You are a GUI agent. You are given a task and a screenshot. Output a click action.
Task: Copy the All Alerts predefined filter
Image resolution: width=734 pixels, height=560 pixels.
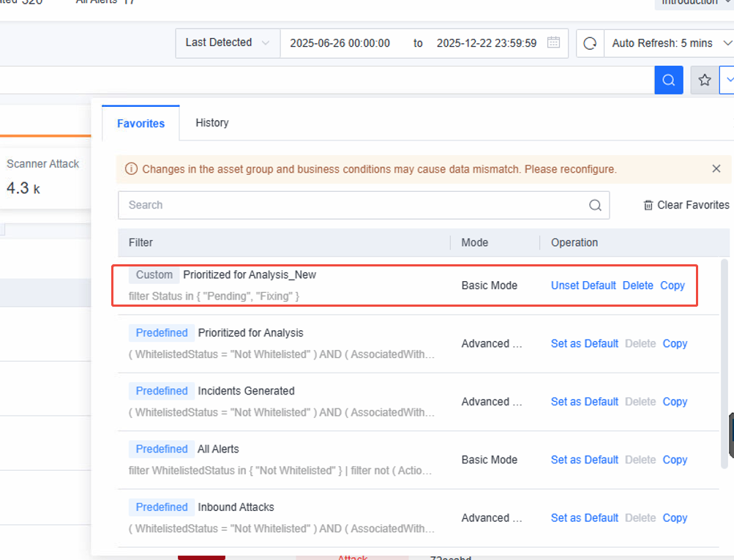(x=675, y=460)
